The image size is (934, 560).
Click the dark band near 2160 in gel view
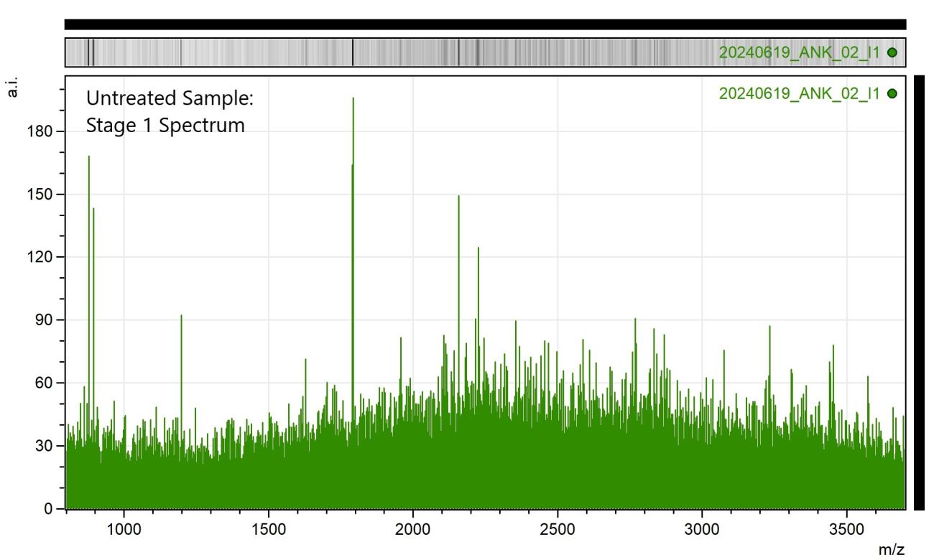tap(458, 52)
